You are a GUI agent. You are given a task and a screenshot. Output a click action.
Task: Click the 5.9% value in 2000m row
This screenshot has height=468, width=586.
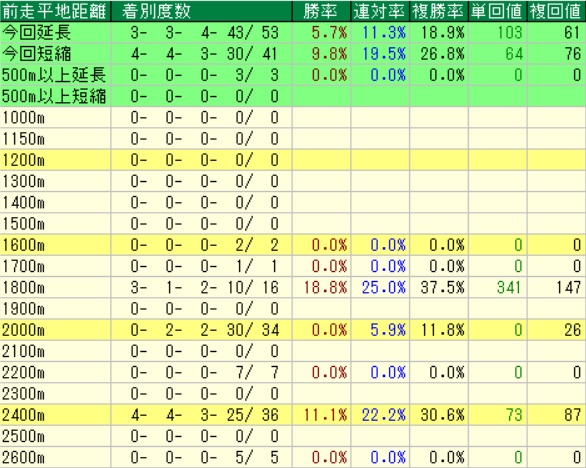click(388, 330)
